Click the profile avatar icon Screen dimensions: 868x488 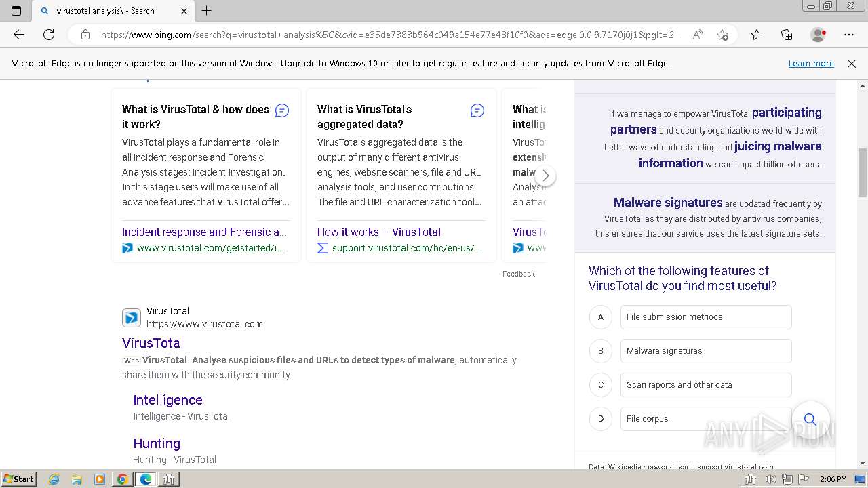(818, 35)
